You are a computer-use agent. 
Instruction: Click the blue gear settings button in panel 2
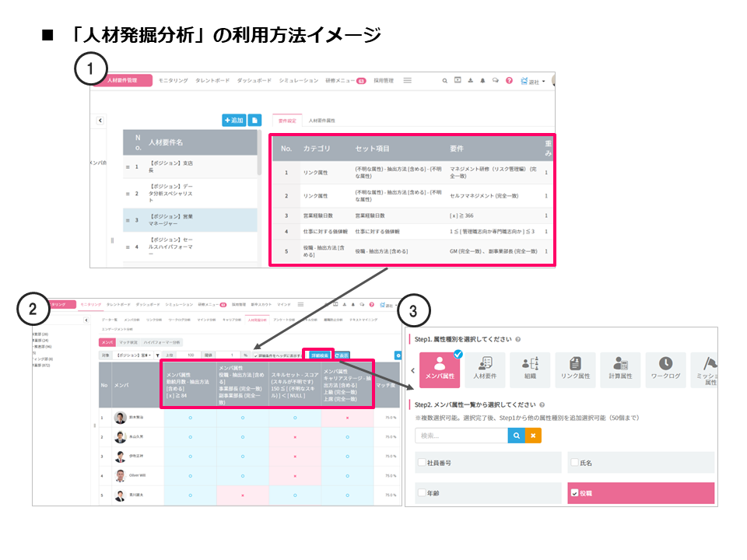(x=398, y=355)
